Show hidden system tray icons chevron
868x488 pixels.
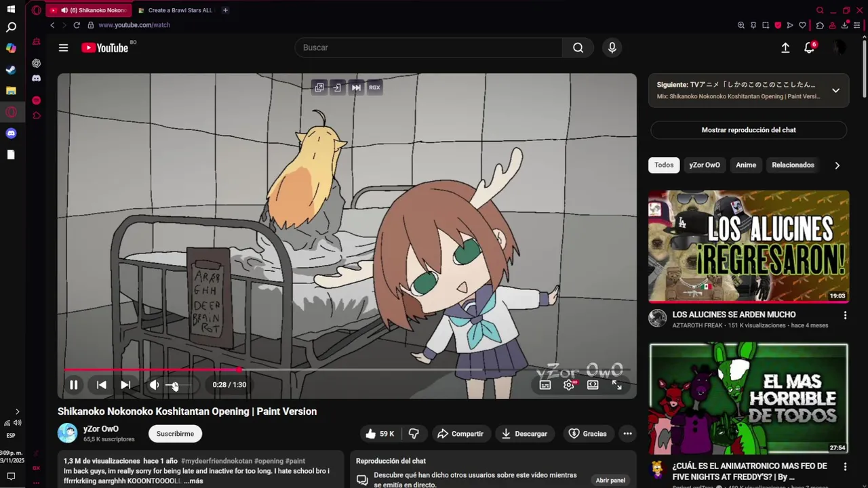[x=17, y=411]
